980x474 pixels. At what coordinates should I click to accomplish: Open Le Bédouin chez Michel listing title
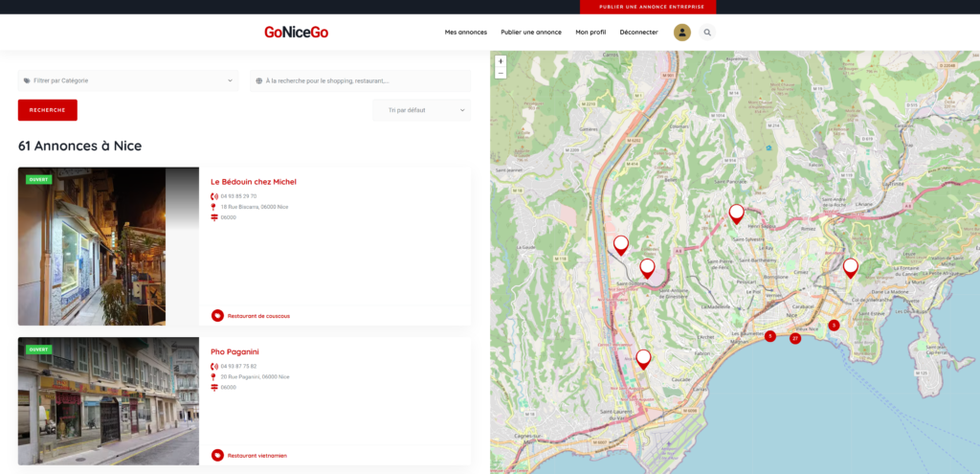[254, 182]
